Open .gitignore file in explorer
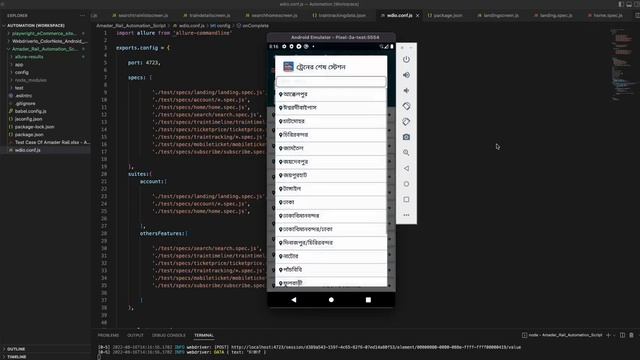 25,103
